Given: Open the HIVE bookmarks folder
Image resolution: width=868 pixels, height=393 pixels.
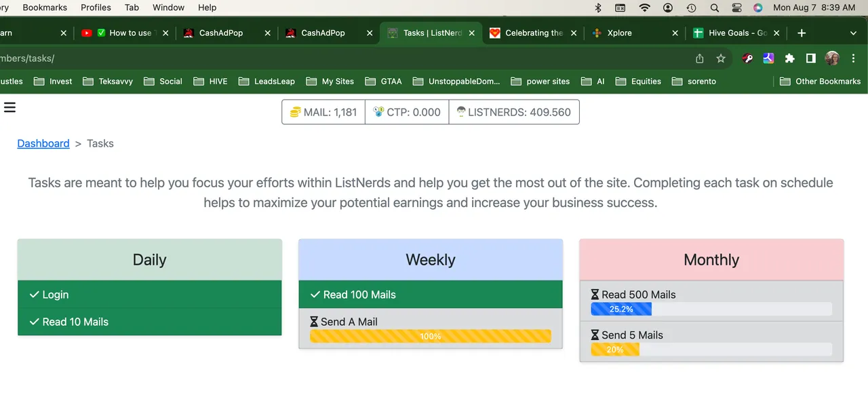Looking at the screenshot, I should (210, 81).
